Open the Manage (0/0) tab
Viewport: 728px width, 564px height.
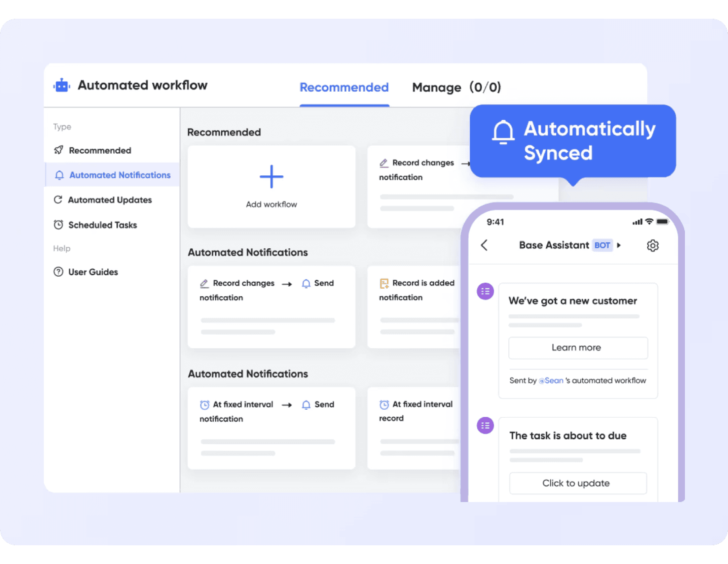coord(456,88)
